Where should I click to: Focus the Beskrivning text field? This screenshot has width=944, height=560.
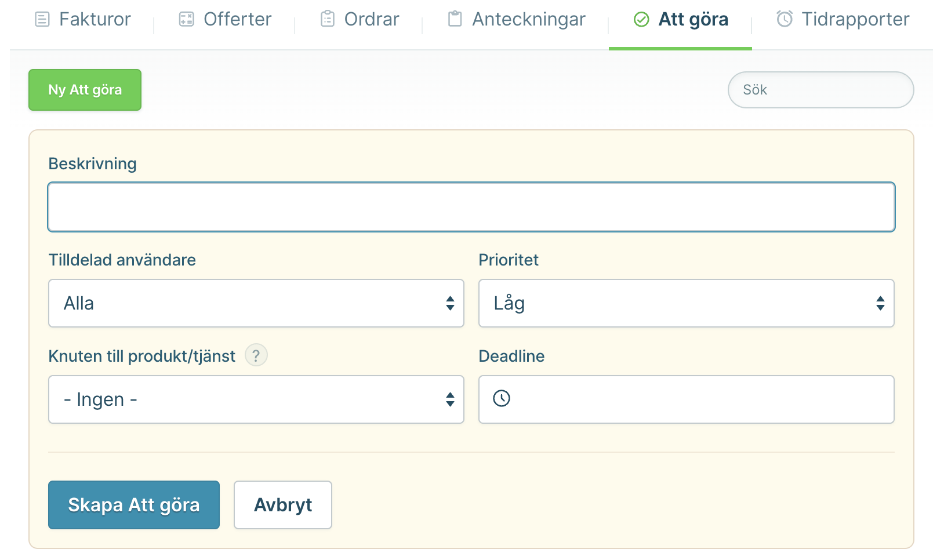[471, 207]
